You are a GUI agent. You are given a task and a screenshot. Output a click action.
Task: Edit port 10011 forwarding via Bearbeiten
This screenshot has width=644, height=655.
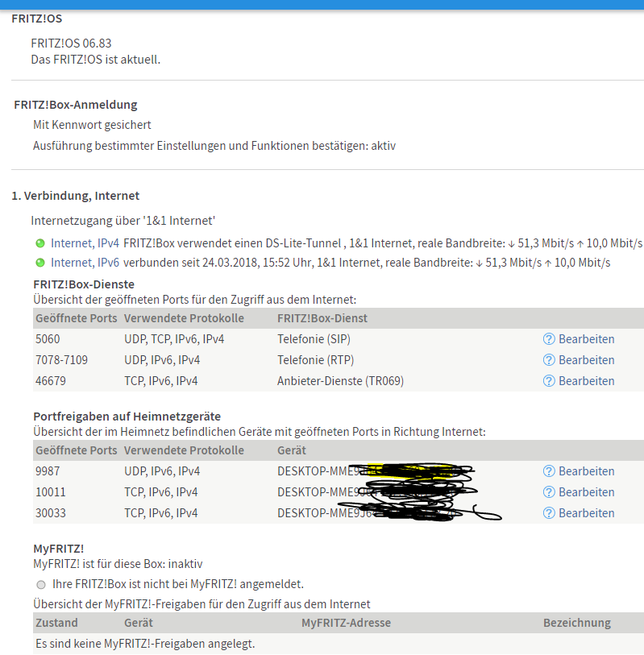(x=586, y=491)
